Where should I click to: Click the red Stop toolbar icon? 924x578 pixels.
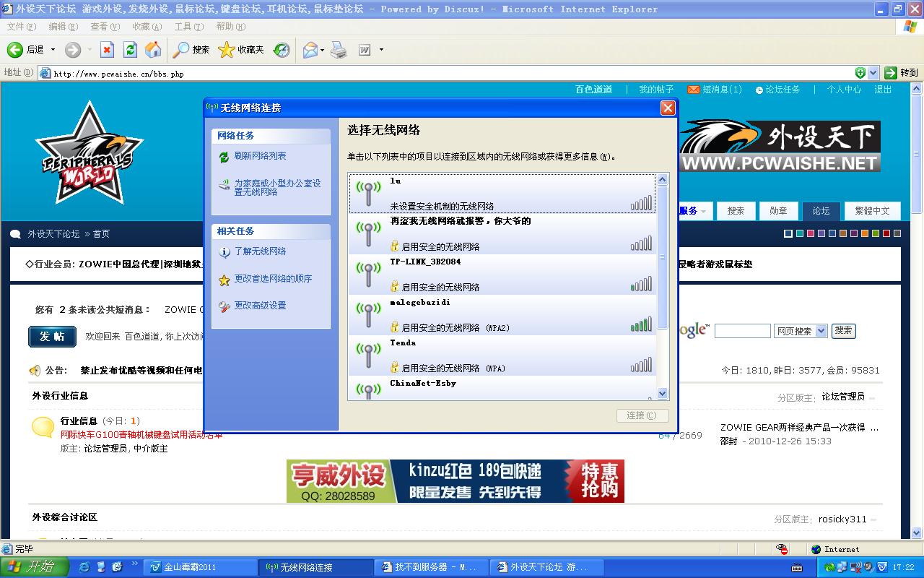pyautogui.click(x=107, y=50)
